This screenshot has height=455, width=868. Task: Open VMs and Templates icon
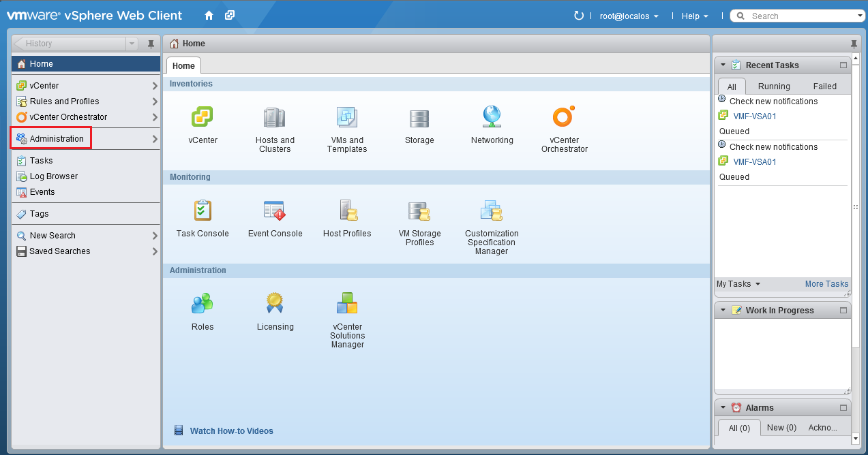[x=347, y=118]
